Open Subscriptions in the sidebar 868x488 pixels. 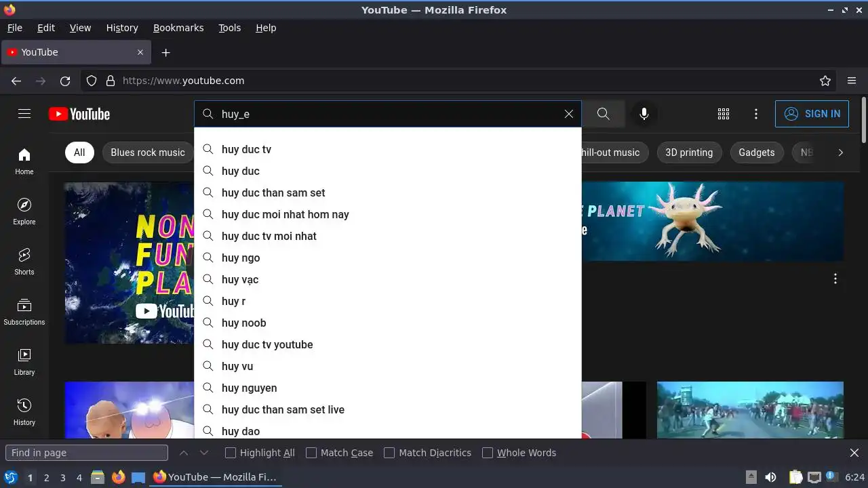click(x=24, y=312)
